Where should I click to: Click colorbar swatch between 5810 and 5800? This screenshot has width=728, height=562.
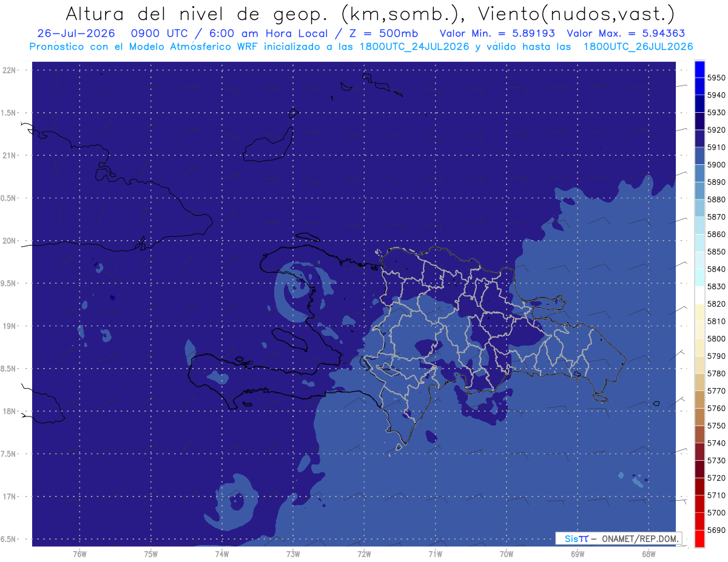tap(699, 330)
